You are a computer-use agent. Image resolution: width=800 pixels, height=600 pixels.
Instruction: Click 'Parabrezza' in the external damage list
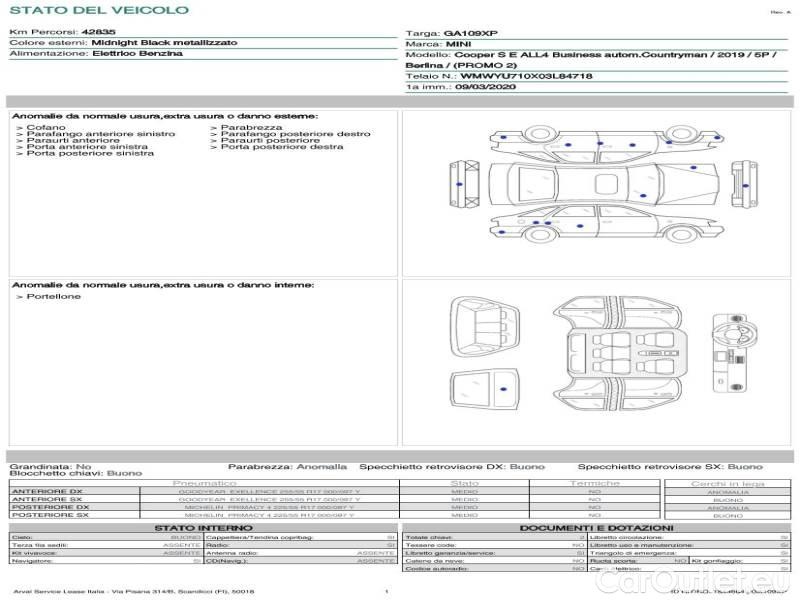coord(252,128)
